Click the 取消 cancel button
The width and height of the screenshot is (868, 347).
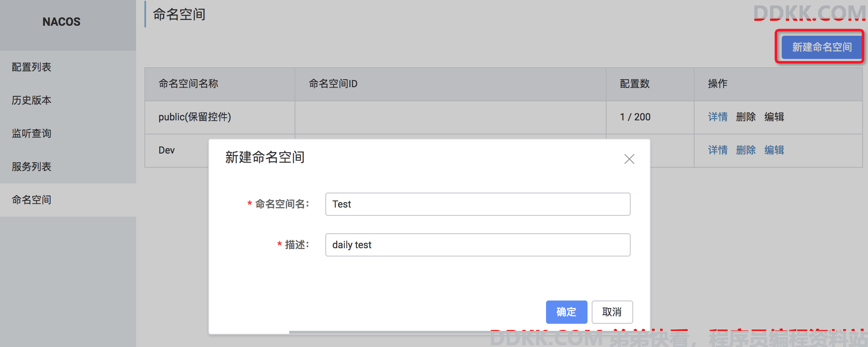point(612,312)
